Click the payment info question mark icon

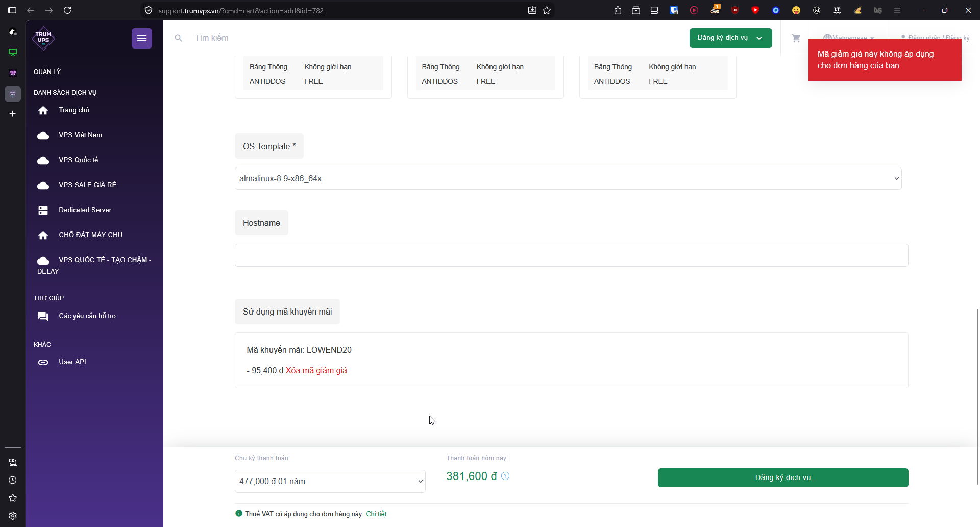click(x=505, y=476)
